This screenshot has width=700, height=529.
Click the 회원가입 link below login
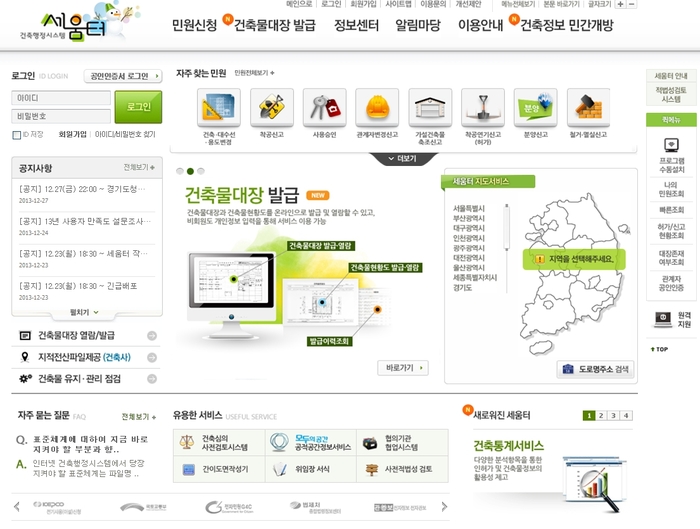click(73, 134)
